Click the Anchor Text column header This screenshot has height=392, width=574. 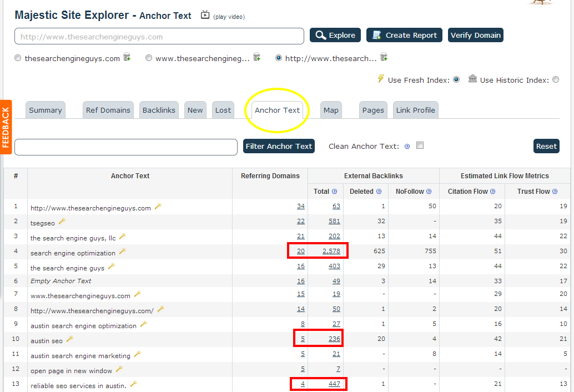click(x=130, y=175)
